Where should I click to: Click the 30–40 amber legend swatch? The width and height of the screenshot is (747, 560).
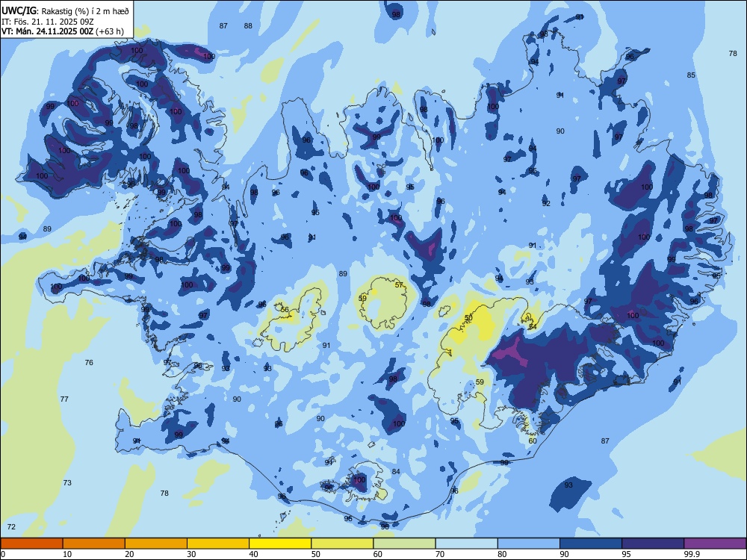click(218, 544)
